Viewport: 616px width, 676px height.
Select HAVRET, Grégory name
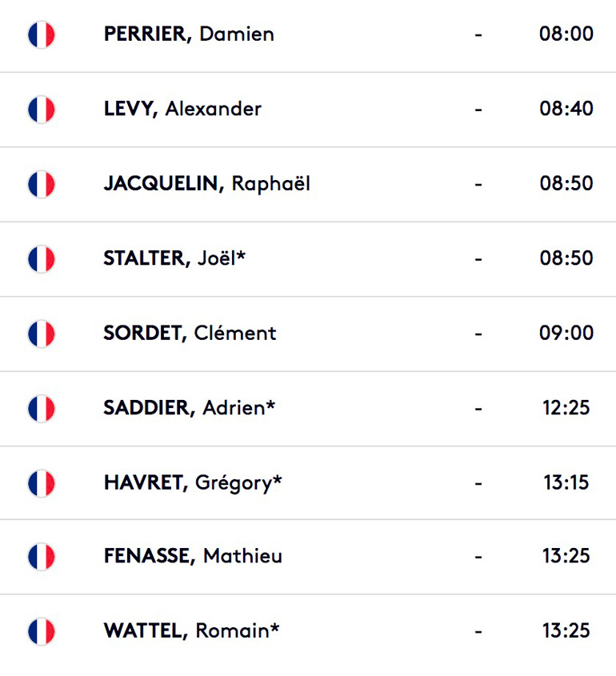pyautogui.click(x=193, y=483)
